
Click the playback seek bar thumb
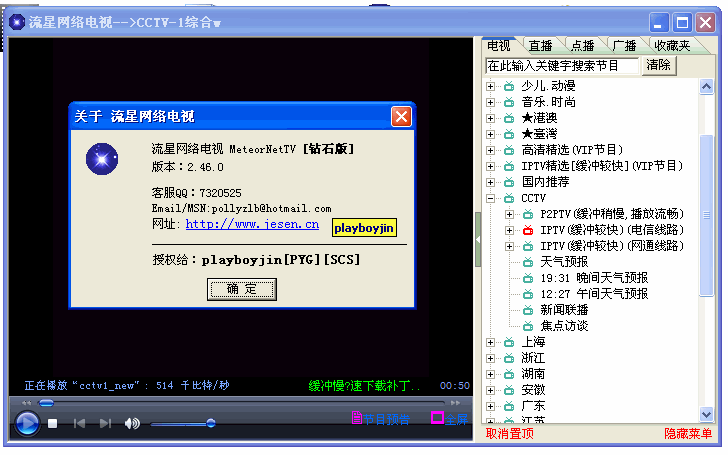point(46,403)
